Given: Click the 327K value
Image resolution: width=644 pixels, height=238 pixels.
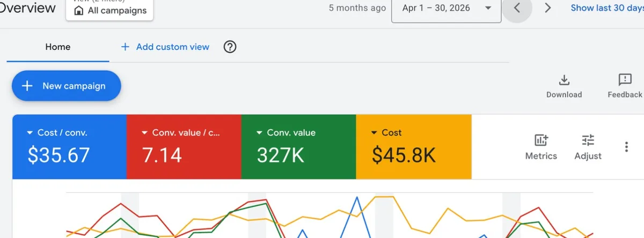Looking at the screenshot, I should click(x=280, y=155).
